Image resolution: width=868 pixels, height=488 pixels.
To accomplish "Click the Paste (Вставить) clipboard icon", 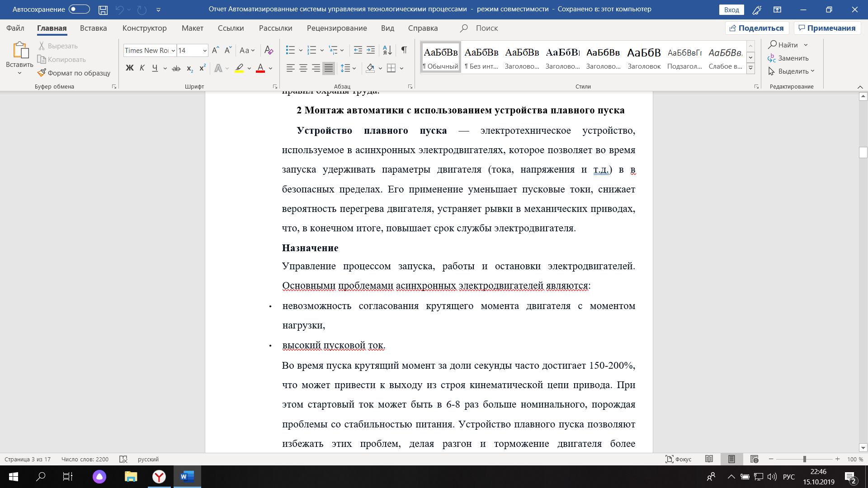I will (x=20, y=51).
